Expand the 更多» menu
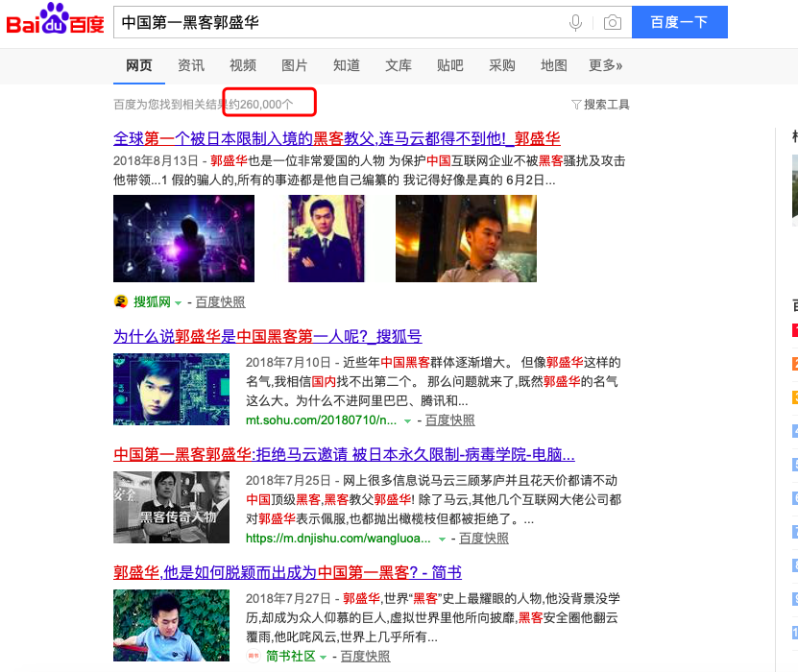This screenshot has width=798, height=672. (x=606, y=65)
